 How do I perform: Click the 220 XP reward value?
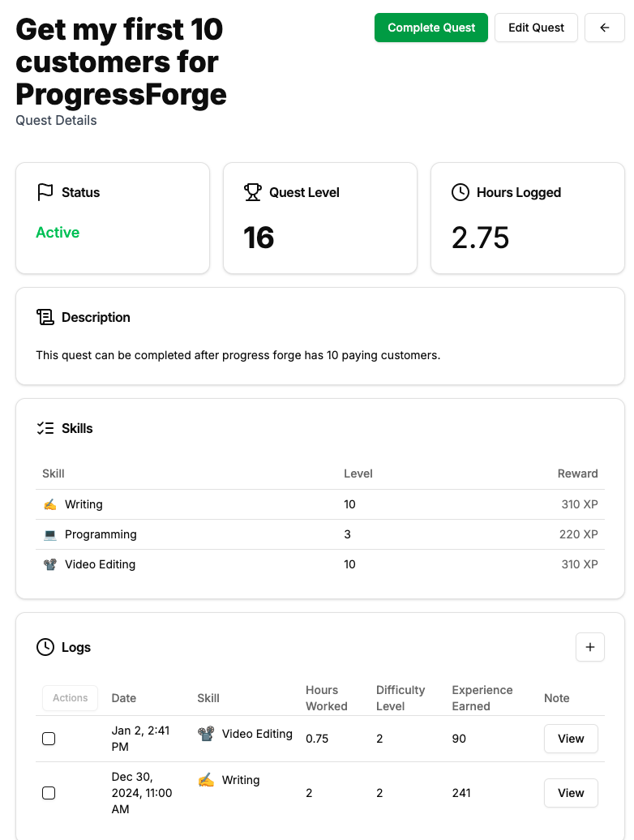578,534
